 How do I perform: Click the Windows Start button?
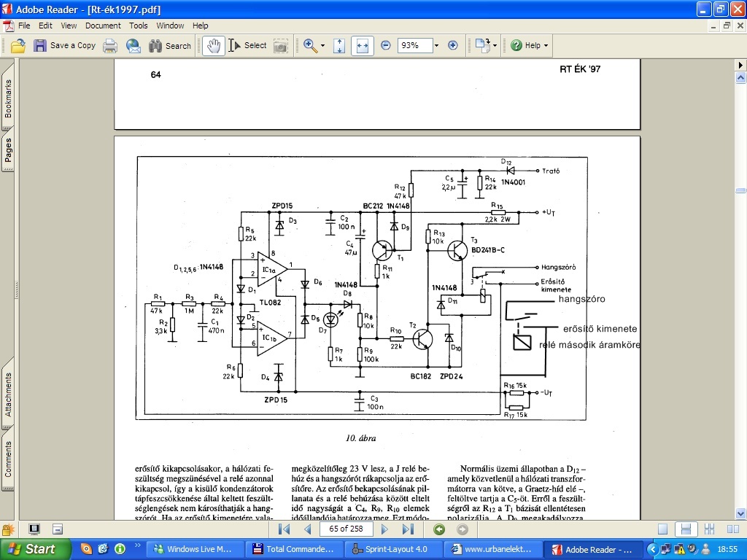(34, 549)
